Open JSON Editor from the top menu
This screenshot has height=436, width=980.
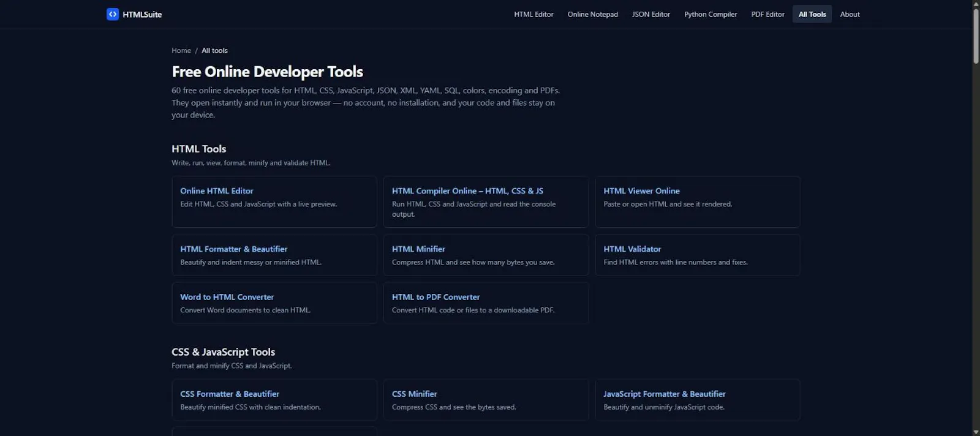(650, 14)
